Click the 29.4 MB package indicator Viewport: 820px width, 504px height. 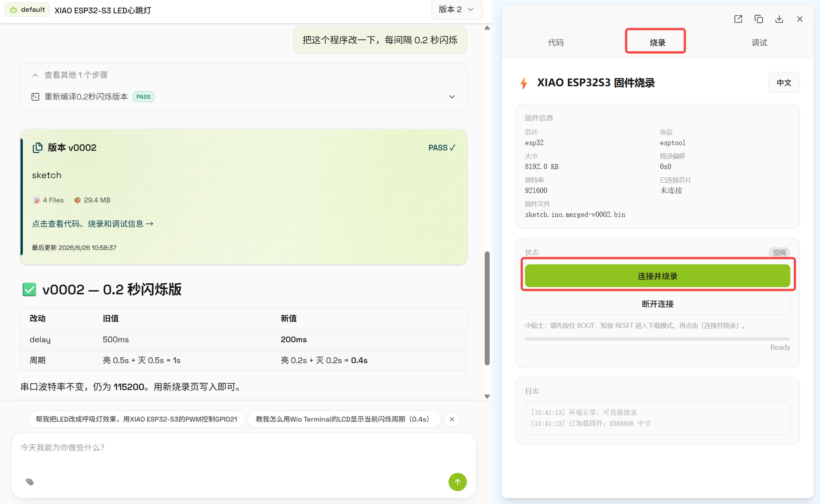pos(92,200)
